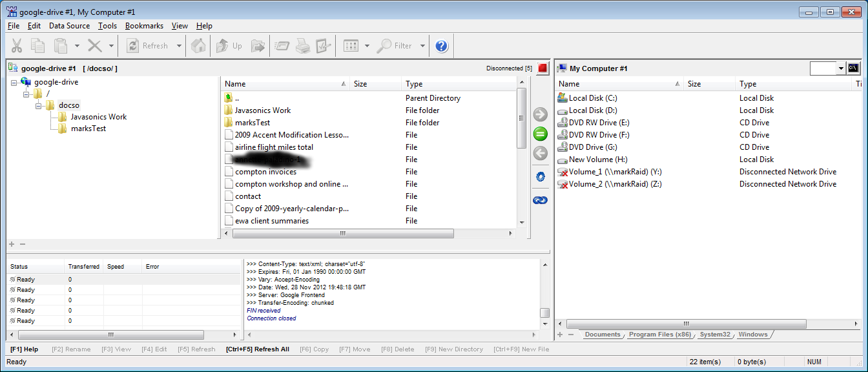868x372 pixels.
Task: Click the [Ctrl+F5] Refresh All button
Action: tap(258, 349)
